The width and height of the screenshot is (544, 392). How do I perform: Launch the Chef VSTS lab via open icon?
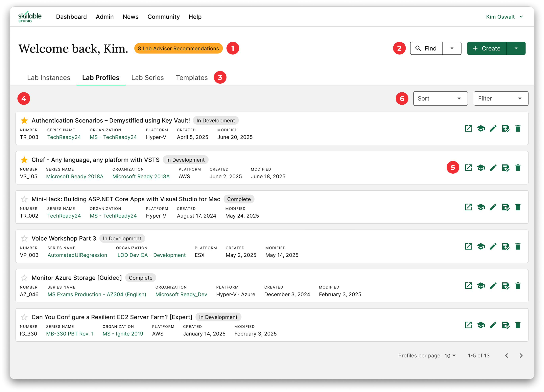(x=468, y=168)
